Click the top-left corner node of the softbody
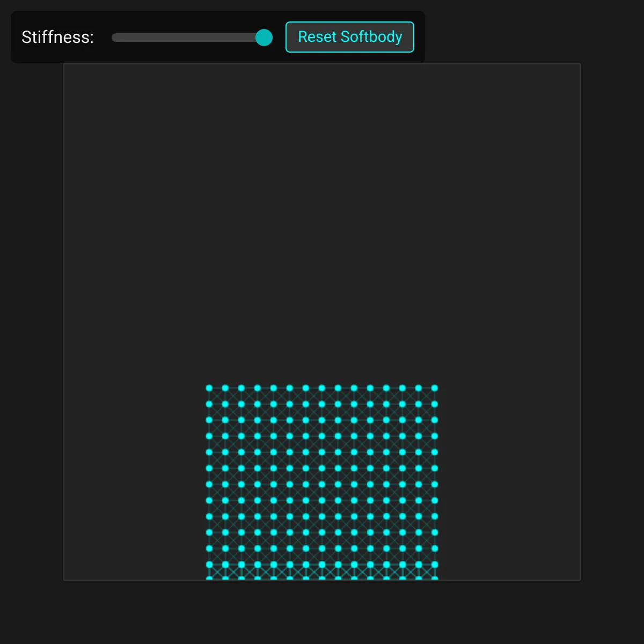Image resolution: width=644 pixels, height=644 pixels. (x=209, y=388)
